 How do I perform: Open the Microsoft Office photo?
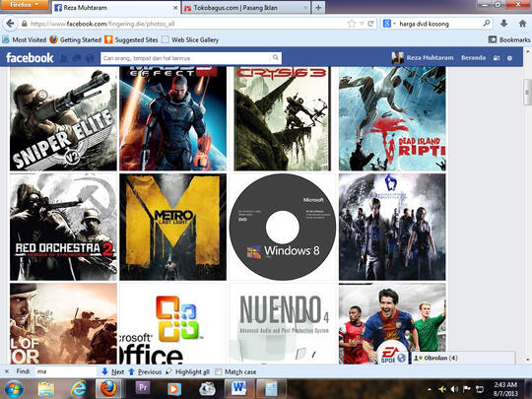(x=173, y=323)
